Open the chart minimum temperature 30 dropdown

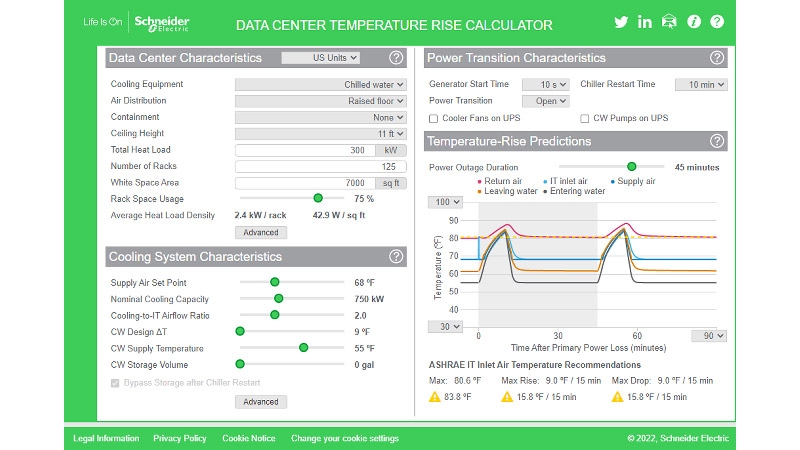pyautogui.click(x=445, y=327)
